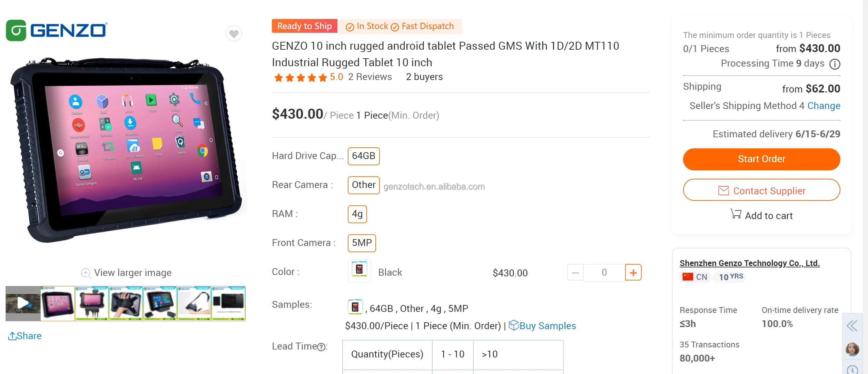
Task: Select the Black color swatch
Action: (x=359, y=271)
